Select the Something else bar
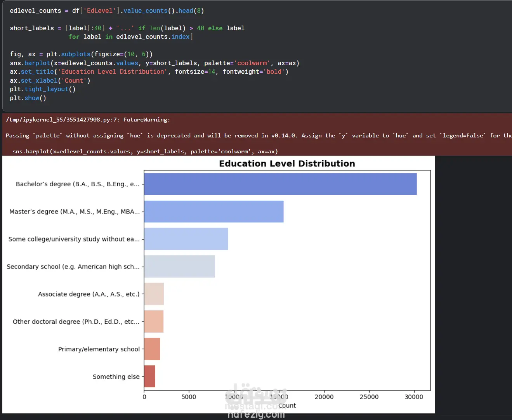This screenshot has height=420, width=512. 149,377
